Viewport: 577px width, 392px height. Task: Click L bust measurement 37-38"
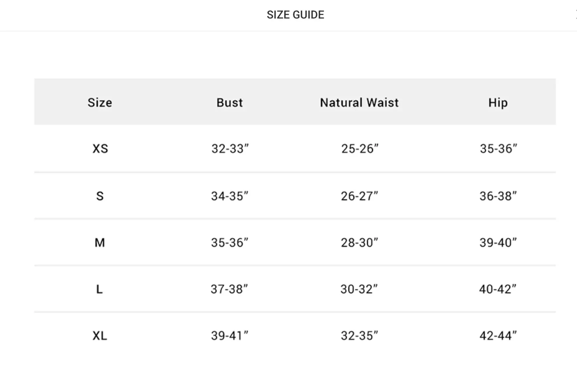(229, 289)
